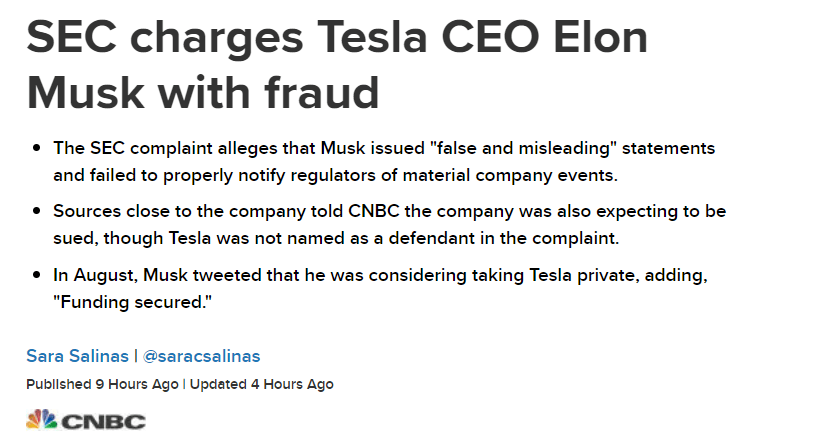Image resolution: width=832 pixels, height=441 pixels.
Task: Open the @saracsalinas Twitter handle link
Action: tap(202, 356)
